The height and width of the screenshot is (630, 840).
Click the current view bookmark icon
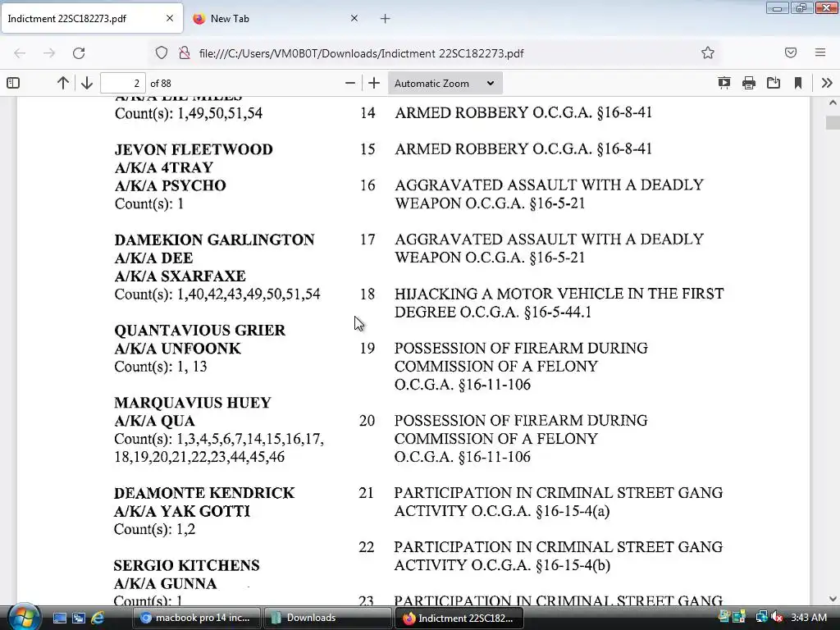(x=797, y=83)
